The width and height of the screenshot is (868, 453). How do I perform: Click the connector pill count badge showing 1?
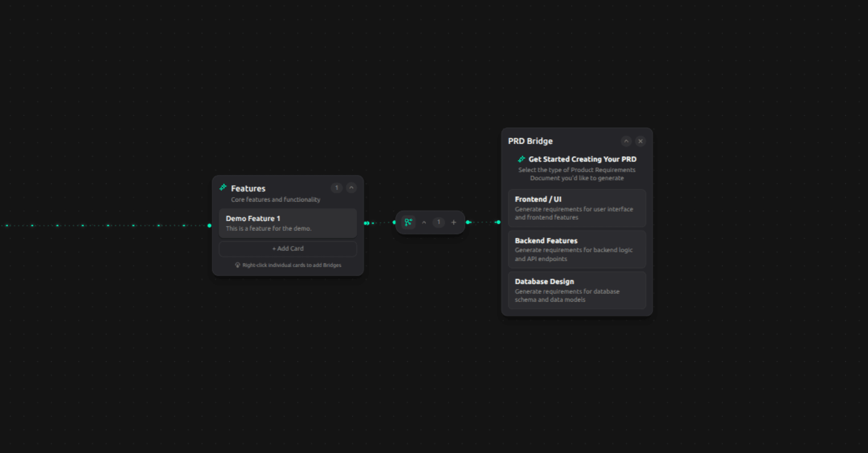coord(439,222)
